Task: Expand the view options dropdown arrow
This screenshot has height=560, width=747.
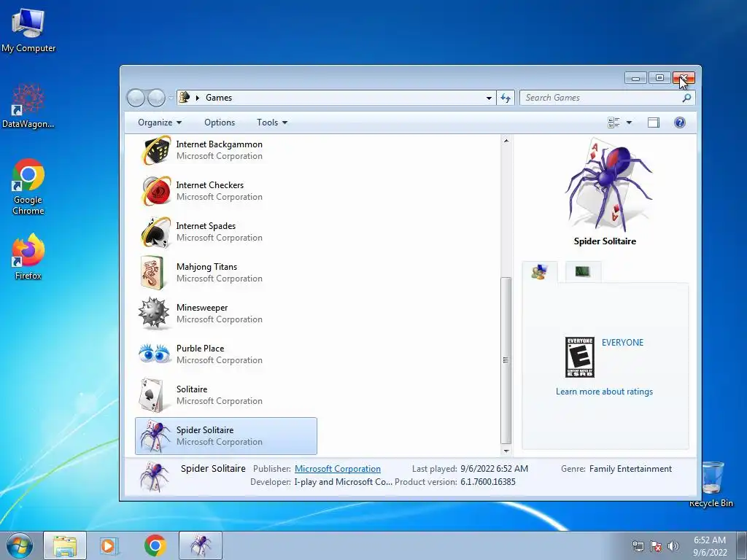Action: point(629,122)
